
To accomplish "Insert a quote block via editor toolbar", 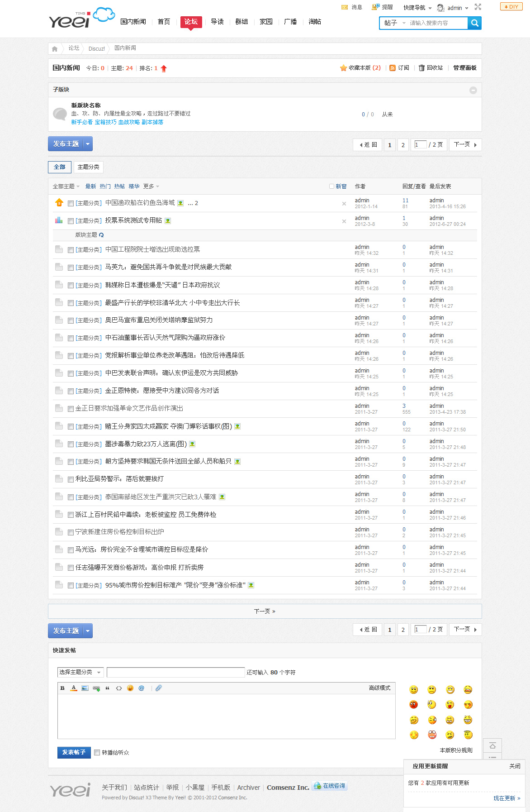I will 108,688.
